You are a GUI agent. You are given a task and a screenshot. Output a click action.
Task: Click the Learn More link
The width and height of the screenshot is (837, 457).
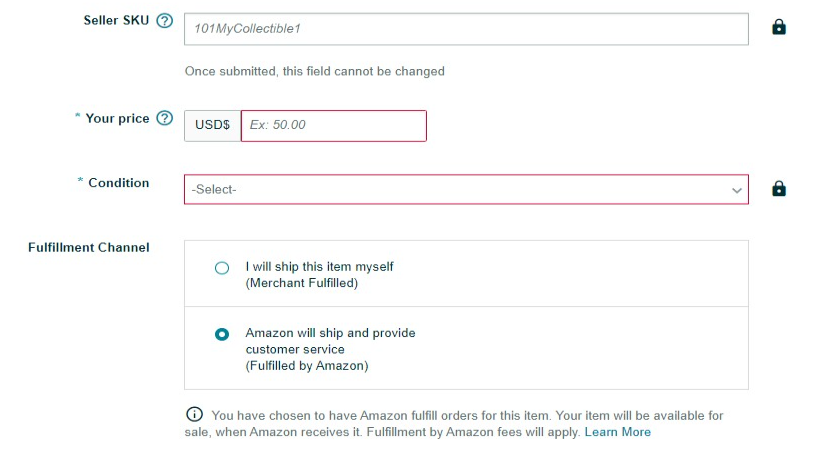coord(618,432)
